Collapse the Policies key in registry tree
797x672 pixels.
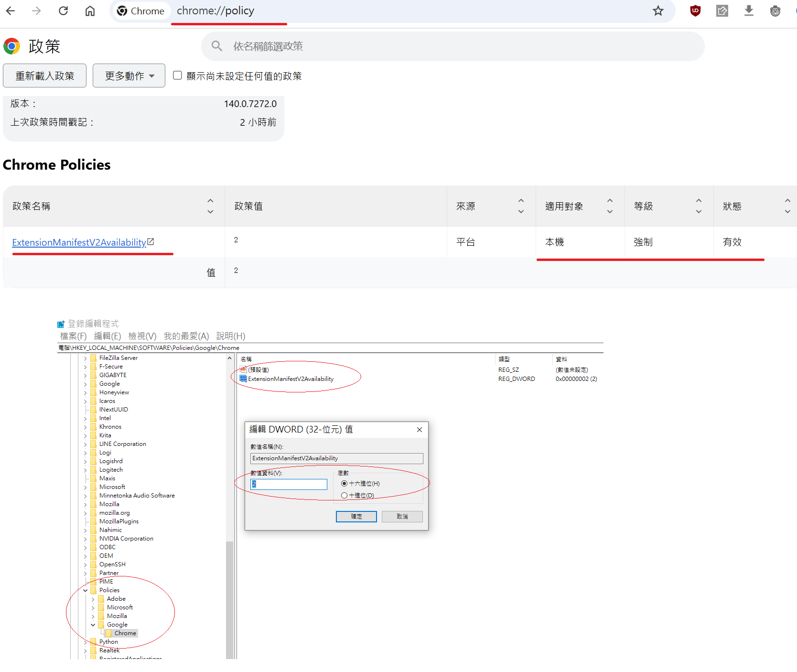(x=86, y=590)
